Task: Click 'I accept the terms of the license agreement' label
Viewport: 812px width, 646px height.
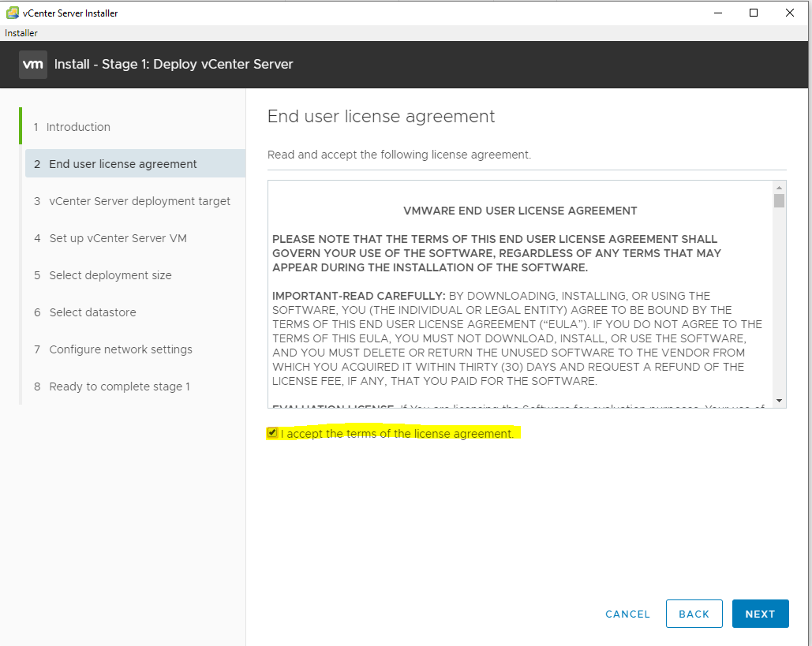Action: click(x=397, y=434)
